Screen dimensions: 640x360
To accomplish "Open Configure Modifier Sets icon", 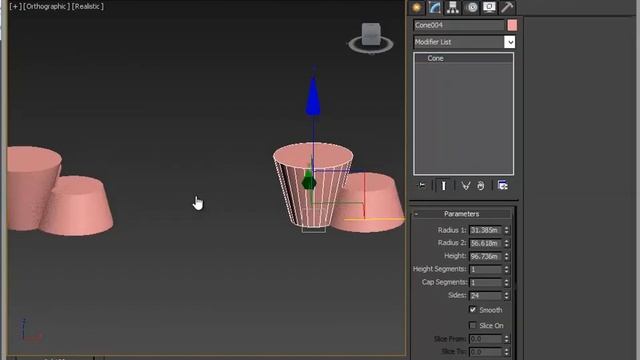I will click(503, 186).
